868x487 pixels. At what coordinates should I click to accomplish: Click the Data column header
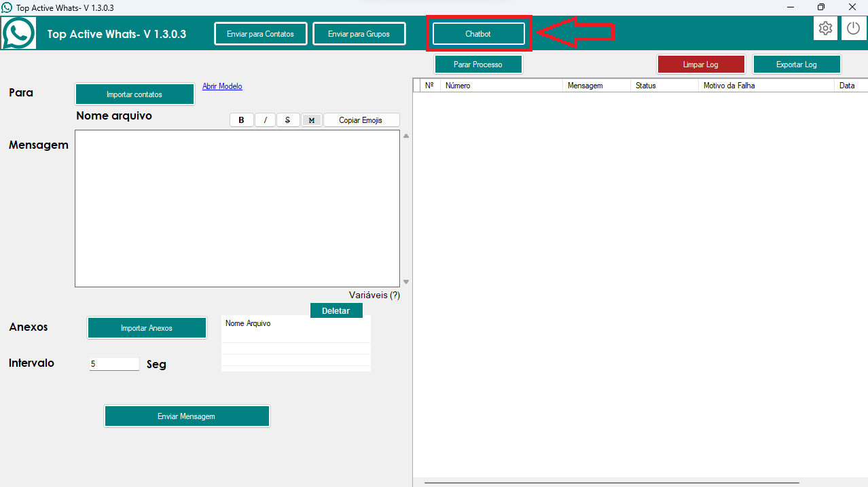pyautogui.click(x=851, y=86)
